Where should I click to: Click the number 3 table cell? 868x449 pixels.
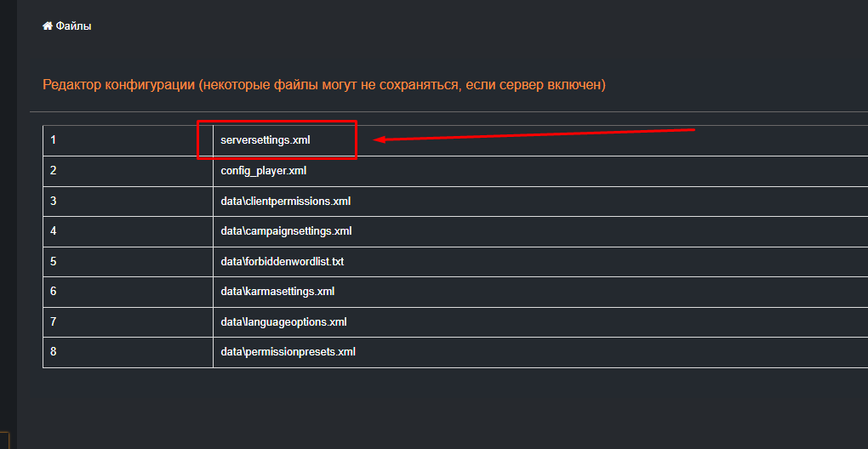[54, 202]
